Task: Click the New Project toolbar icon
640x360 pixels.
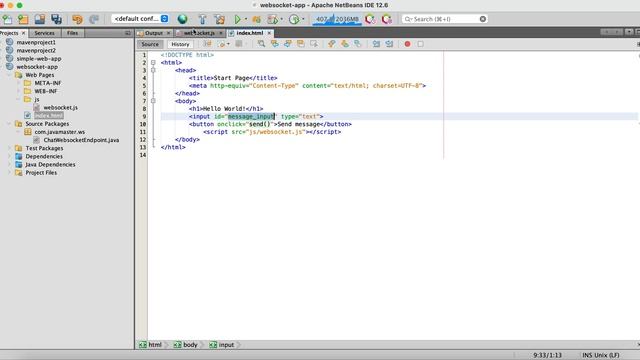Action: [23, 19]
